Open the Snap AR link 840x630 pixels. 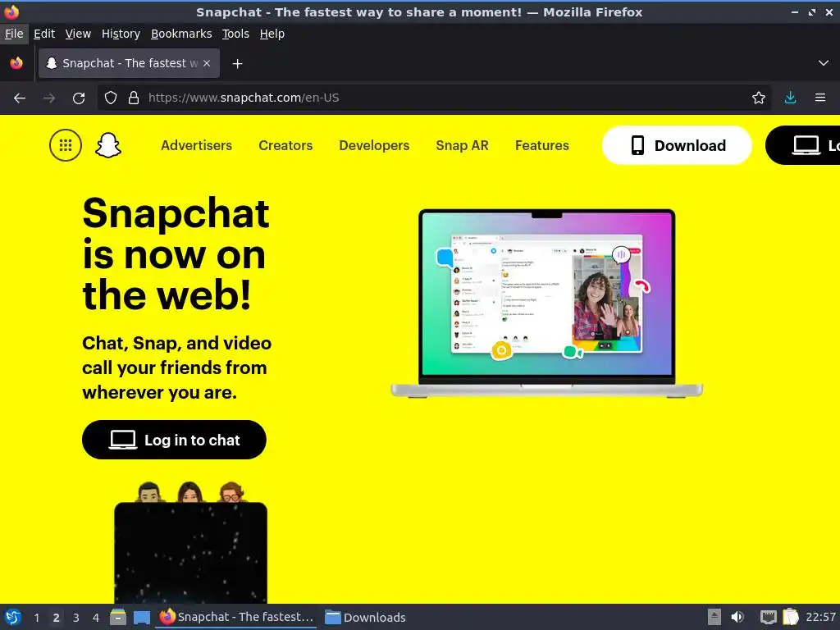[x=463, y=145]
